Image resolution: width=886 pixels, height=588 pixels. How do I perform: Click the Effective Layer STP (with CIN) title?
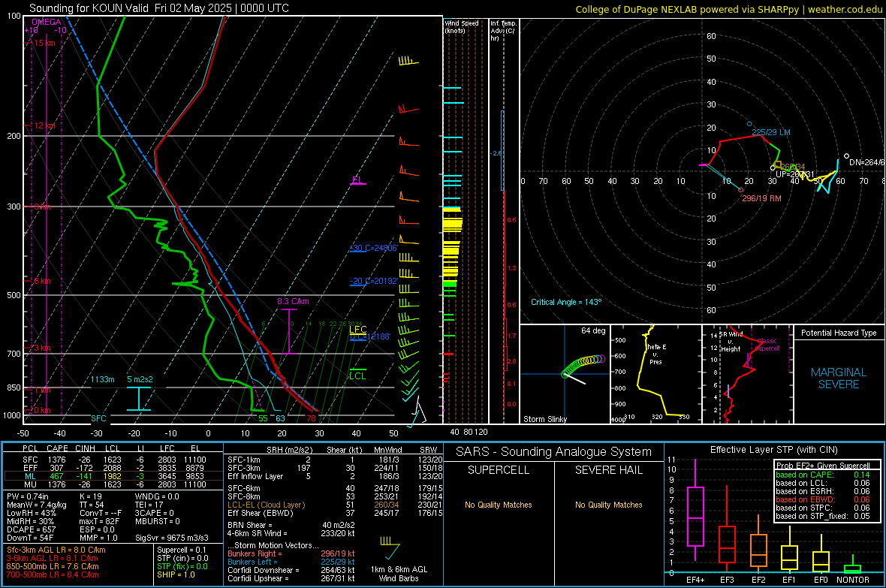[773, 450]
